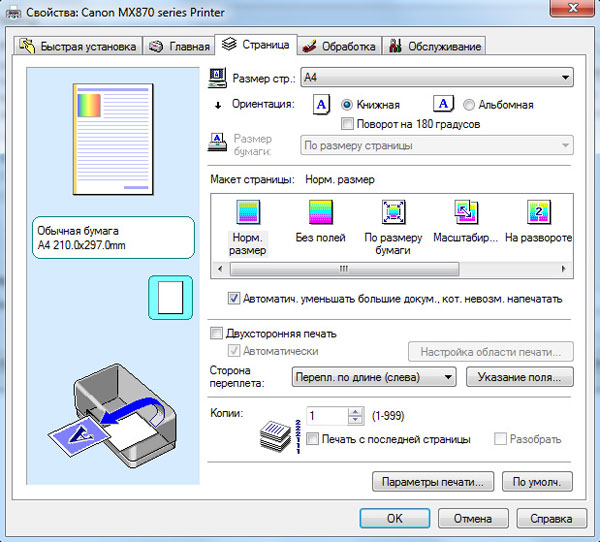
Task: Click the По умолч. button
Action: (538, 482)
